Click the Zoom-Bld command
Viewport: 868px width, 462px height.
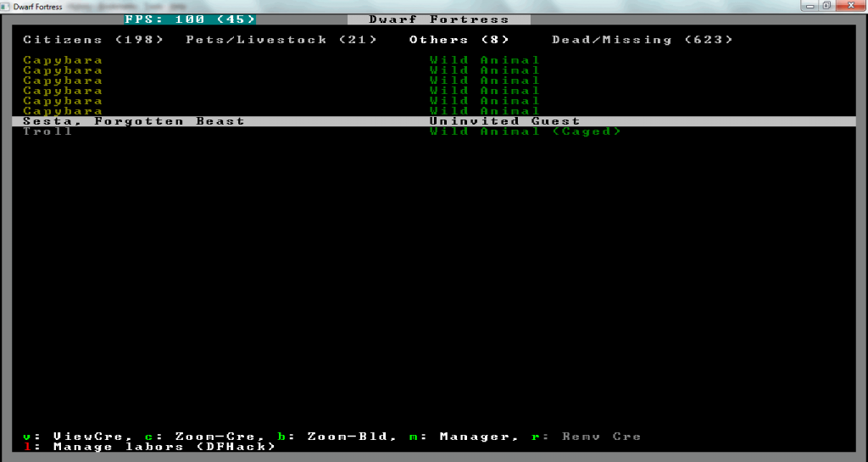337,437
